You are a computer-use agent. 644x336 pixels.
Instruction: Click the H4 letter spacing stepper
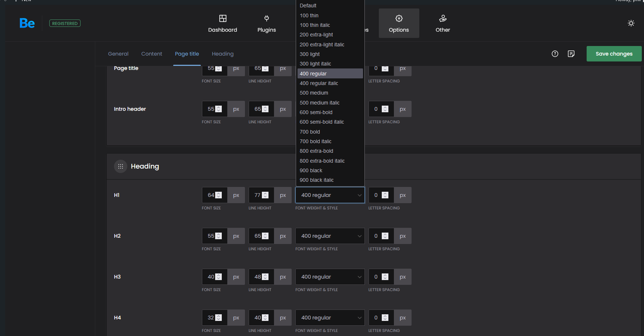click(x=385, y=318)
